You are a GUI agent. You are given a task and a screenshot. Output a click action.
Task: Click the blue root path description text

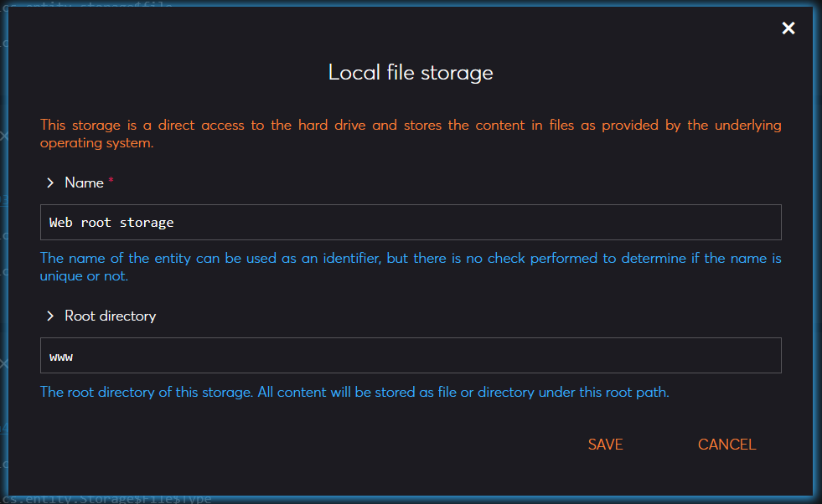(x=354, y=392)
